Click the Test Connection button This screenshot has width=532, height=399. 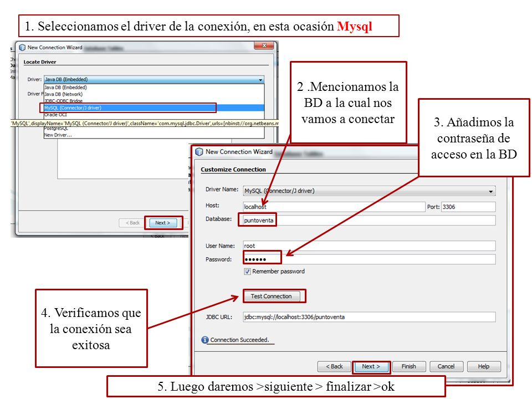click(272, 296)
